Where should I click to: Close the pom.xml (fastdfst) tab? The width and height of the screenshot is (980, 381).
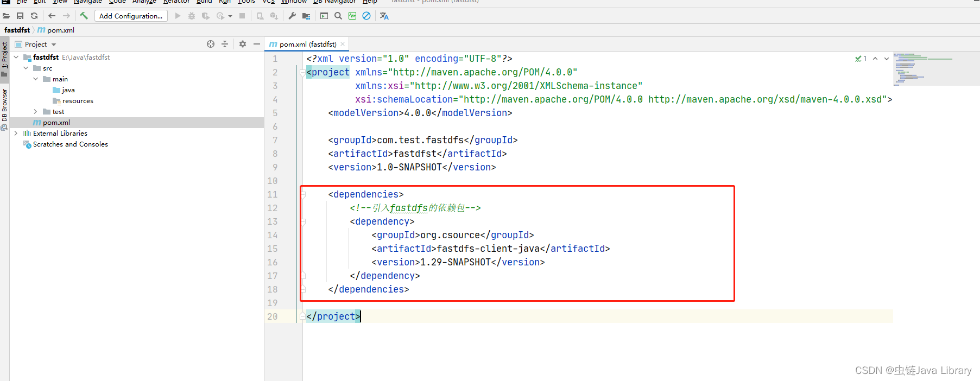click(343, 44)
